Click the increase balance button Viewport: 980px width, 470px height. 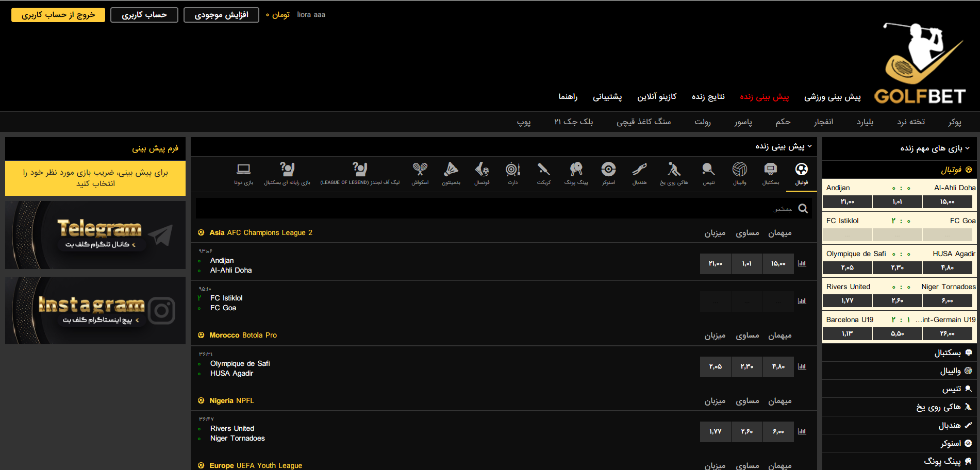pos(221,15)
